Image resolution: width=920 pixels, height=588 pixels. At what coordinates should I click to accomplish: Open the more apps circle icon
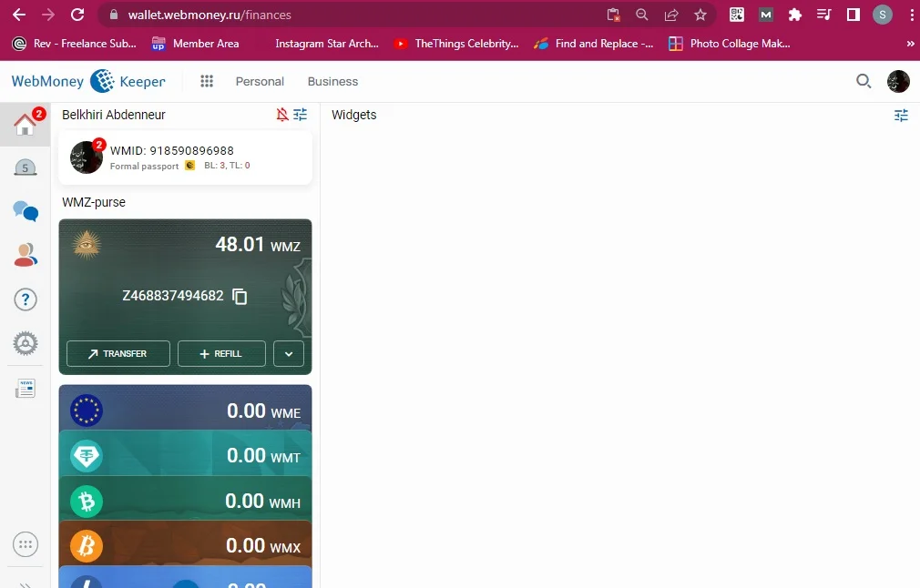coord(26,544)
